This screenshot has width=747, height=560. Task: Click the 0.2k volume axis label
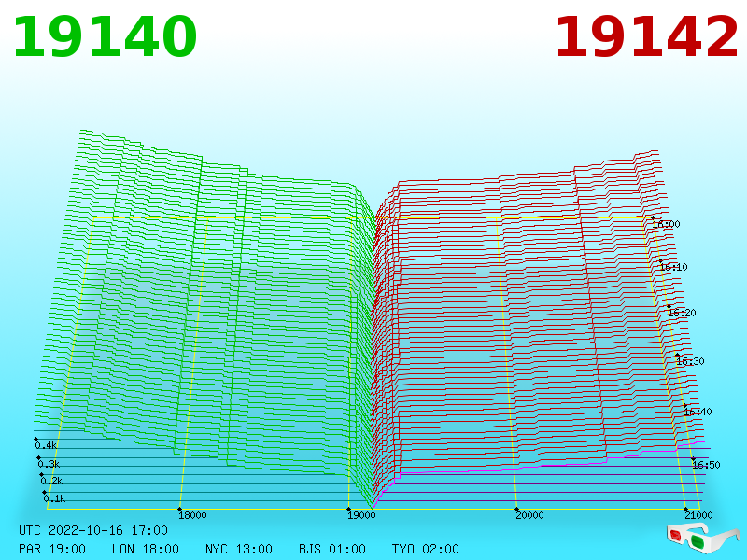coord(51,481)
